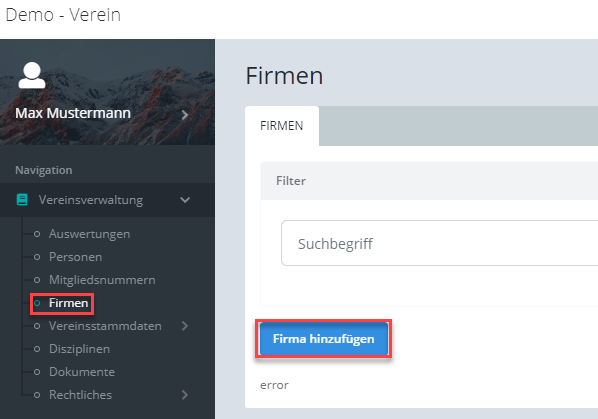
Task: Click the user avatar icon
Action: pyautogui.click(x=32, y=75)
